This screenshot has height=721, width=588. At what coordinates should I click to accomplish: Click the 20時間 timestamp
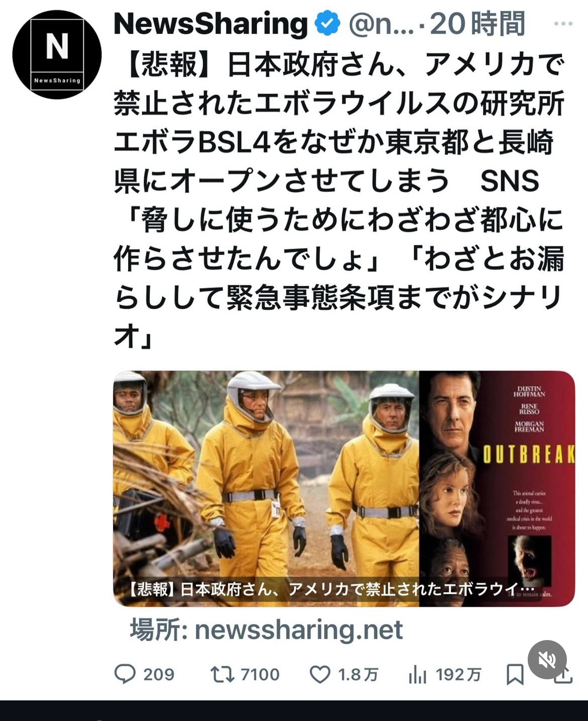(477, 24)
